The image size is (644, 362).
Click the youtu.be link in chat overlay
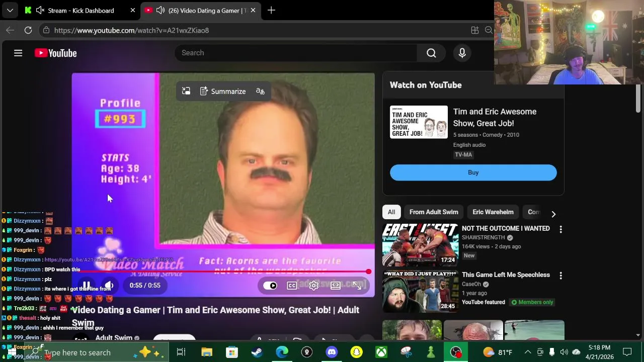(x=109, y=260)
